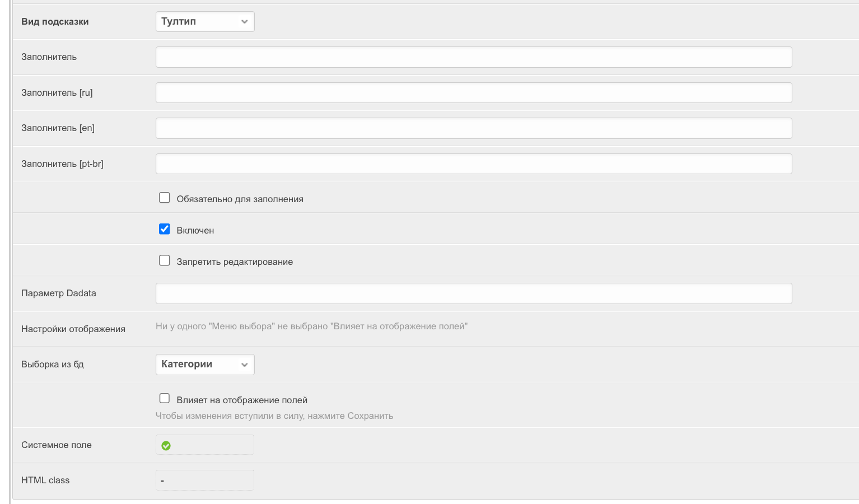
Task: Click the Параметр Dadata label text
Action: point(59,293)
